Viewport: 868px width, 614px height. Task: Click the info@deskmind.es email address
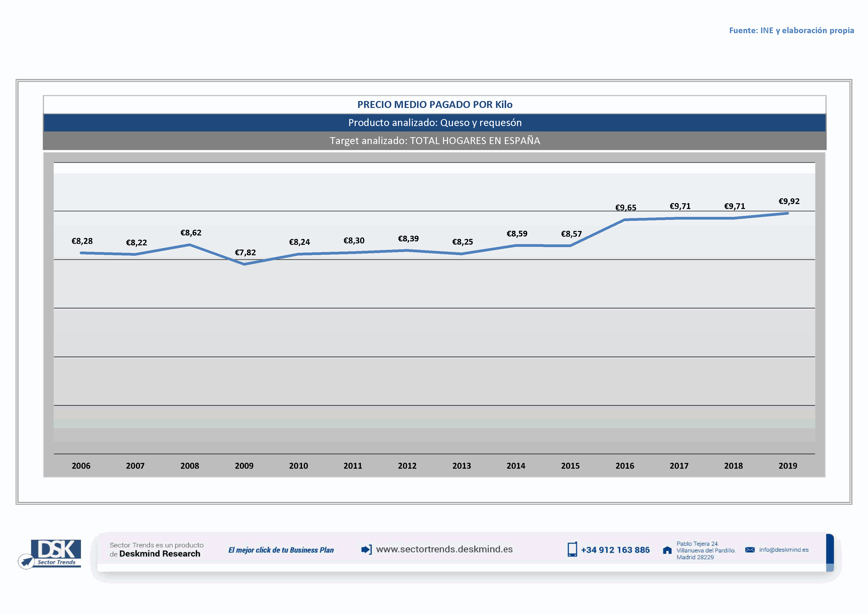(x=784, y=550)
